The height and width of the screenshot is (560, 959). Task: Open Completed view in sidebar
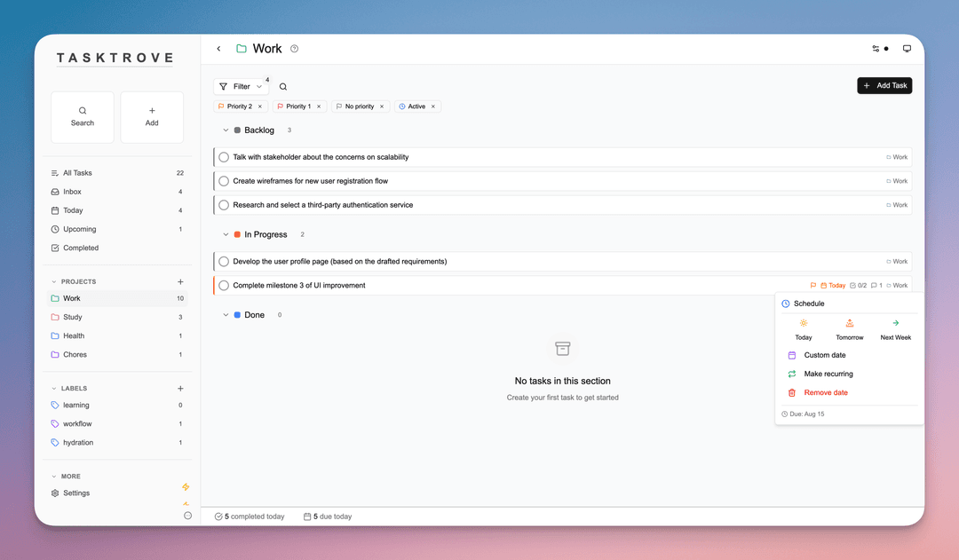pos(117,248)
